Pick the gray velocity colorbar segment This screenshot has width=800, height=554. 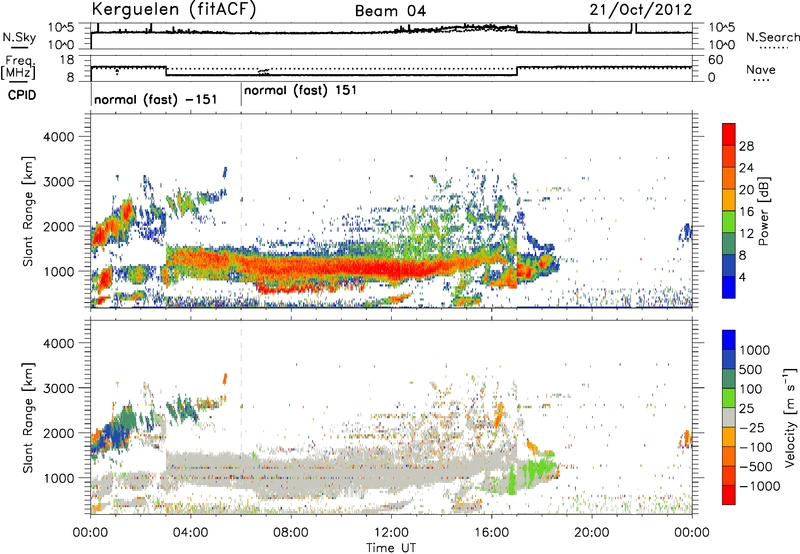point(729,417)
